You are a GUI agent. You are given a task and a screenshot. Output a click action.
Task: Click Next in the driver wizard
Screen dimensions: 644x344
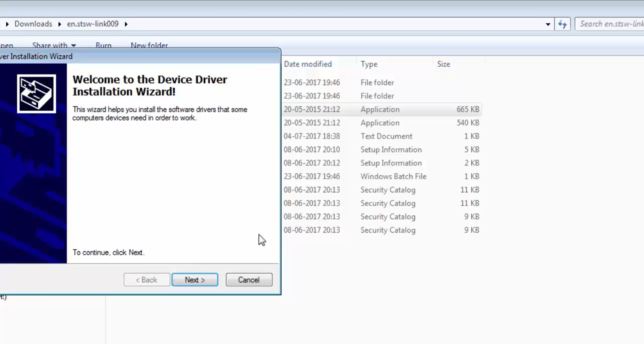pos(195,280)
